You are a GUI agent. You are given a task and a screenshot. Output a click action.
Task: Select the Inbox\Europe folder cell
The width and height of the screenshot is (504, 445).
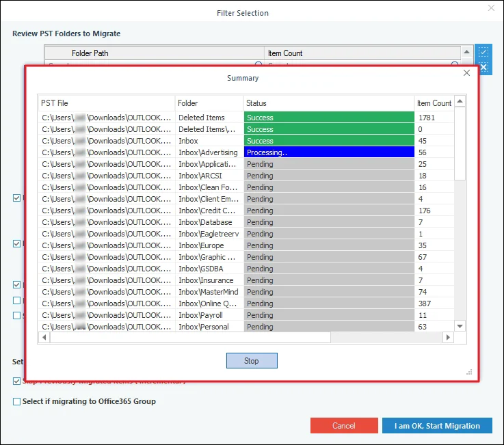tap(209, 245)
